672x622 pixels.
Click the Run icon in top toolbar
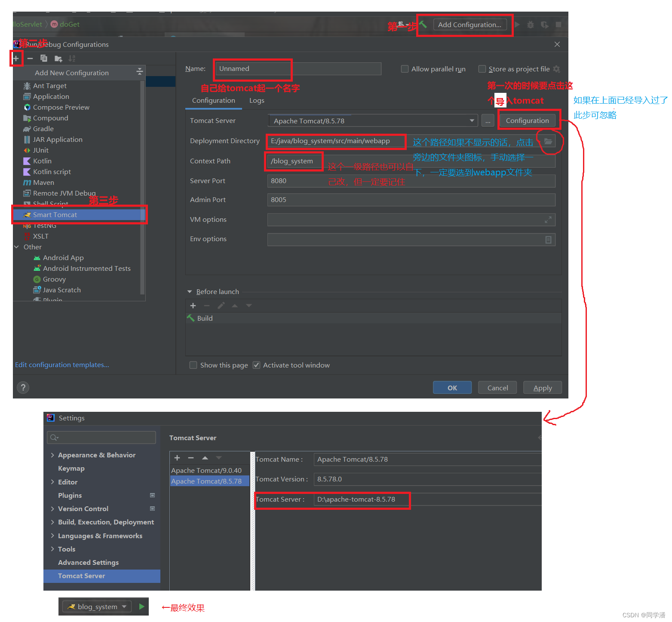517,25
